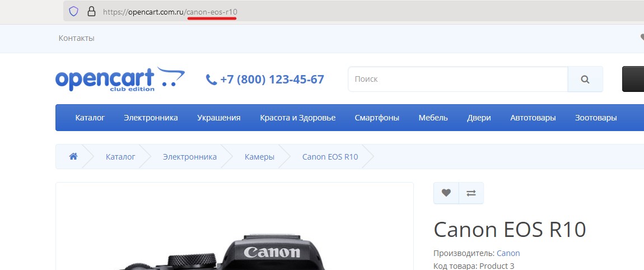This screenshot has width=644, height=270.
Task: Click the Canon EOS R10 product title
Action: point(510,229)
